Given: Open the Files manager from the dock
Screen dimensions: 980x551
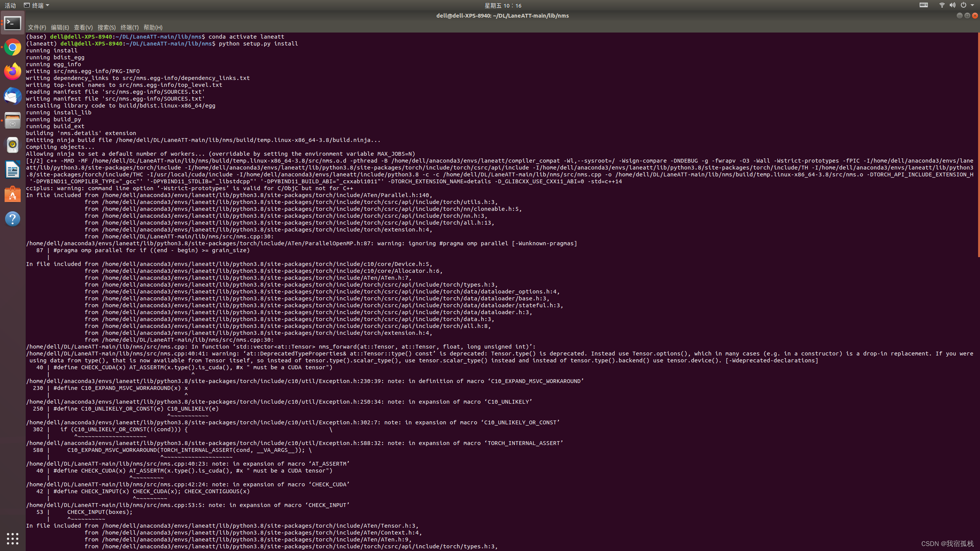Looking at the screenshot, I should [x=13, y=121].
